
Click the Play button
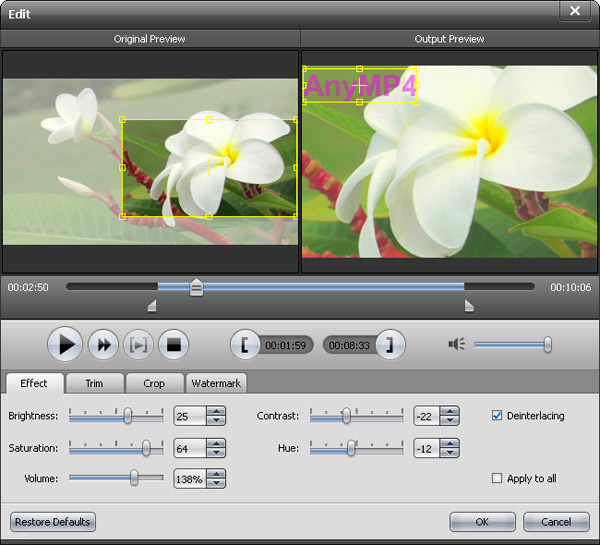coord(65,344)
